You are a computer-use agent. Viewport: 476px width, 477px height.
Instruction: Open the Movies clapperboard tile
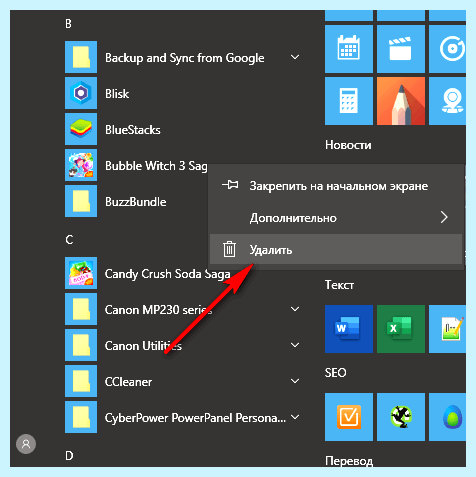(x=401, y=49)
